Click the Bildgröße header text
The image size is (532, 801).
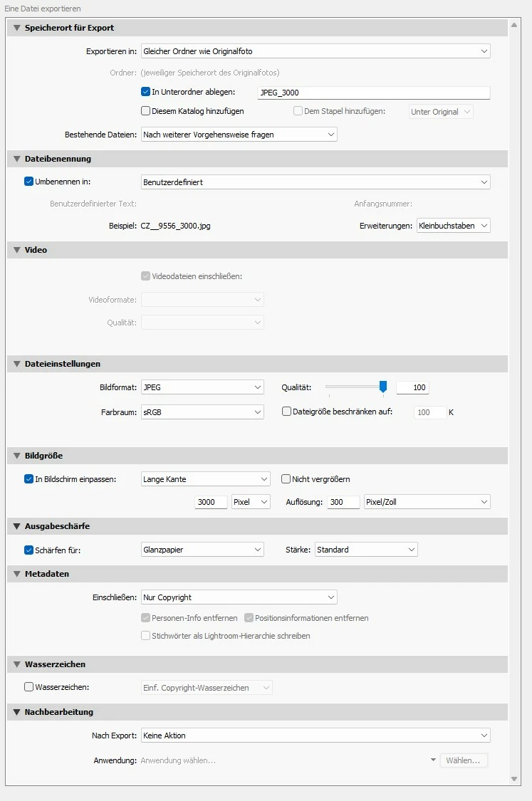(43, 456)
